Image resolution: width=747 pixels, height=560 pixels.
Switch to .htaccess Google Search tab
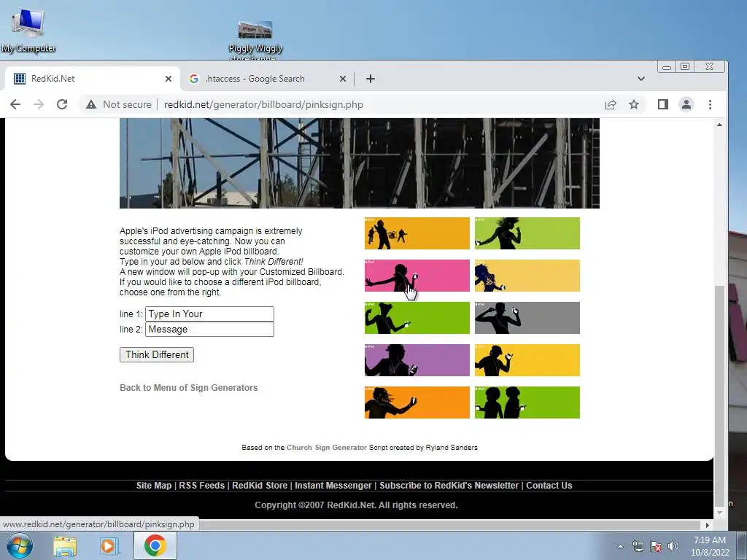coord(267,79)
